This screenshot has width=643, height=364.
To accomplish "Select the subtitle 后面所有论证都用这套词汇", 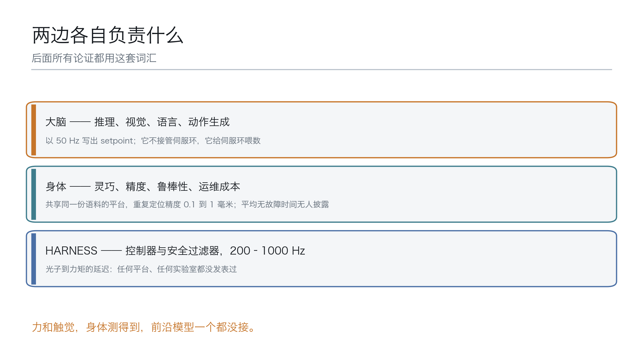I will click(94, 58).
